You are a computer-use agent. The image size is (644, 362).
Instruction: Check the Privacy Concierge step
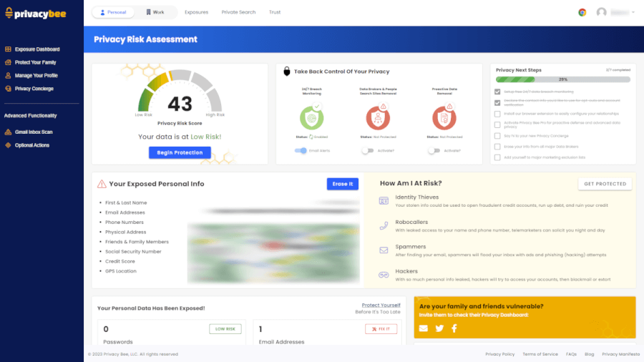coord(497,136)
